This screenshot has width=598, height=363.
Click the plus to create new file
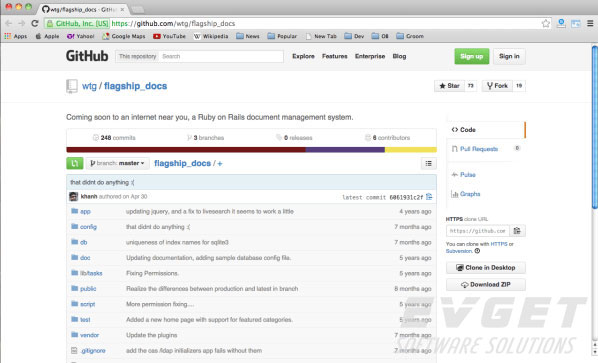coord(220,164)
